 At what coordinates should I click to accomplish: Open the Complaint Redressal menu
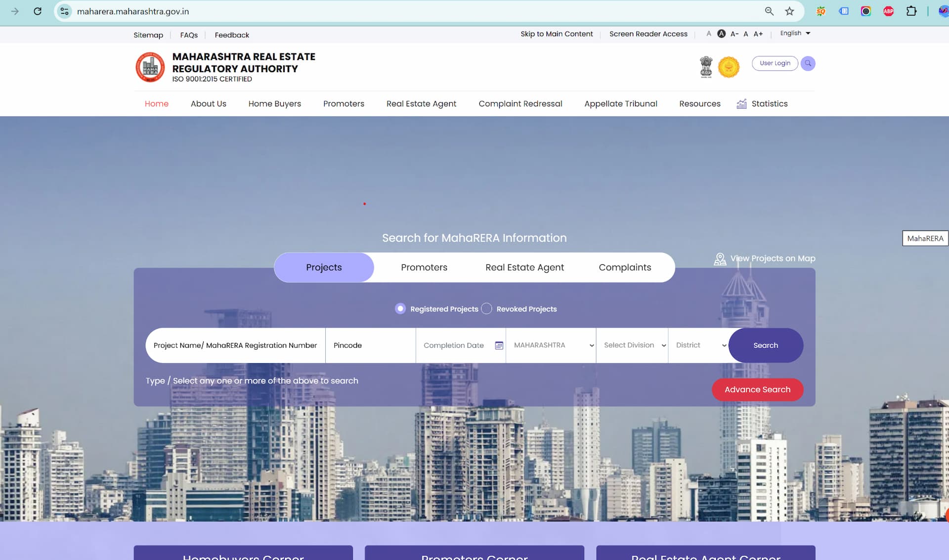point(520,104)
